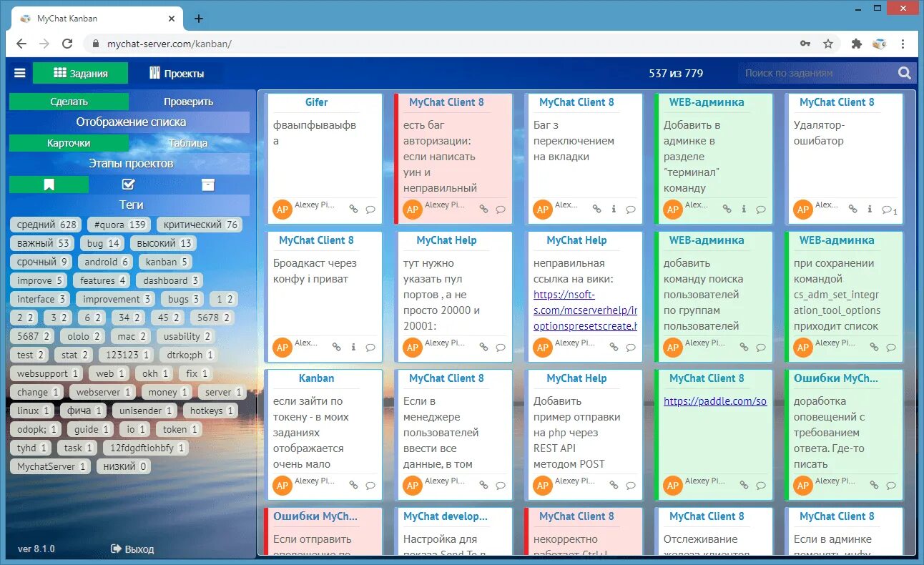
Task: Open the Chrome three-dot menu
Action: coord(904,44)
